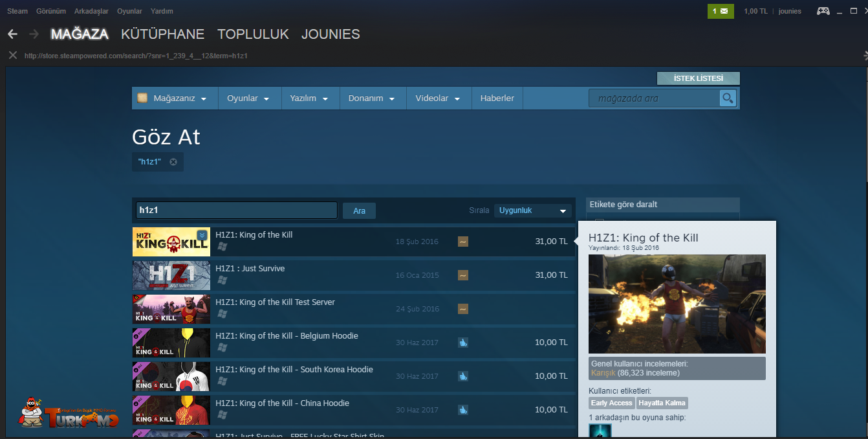Viewport: 868px width, 439px height.
Task: Click mixed review icon for Just Survive
Action: coord(462,275)
